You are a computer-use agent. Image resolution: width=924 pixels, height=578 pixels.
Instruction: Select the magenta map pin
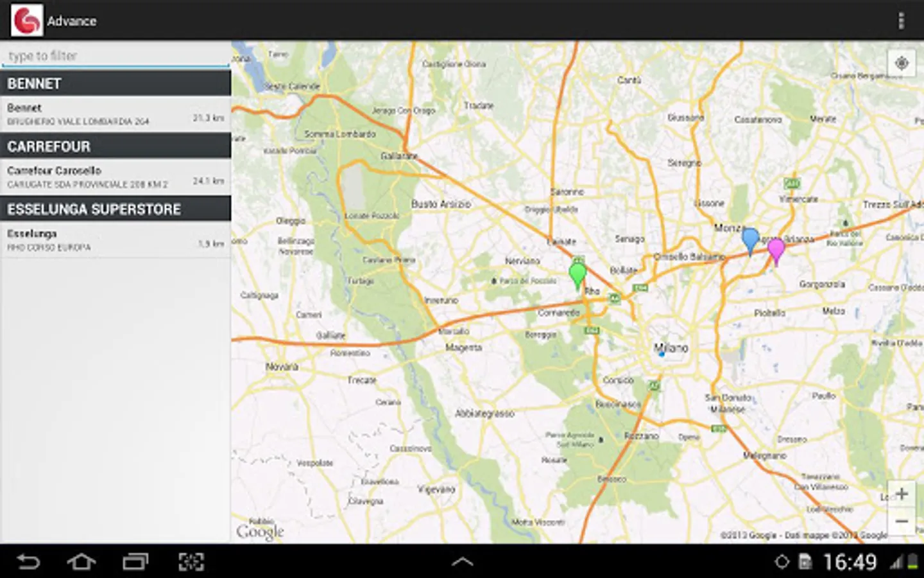[x=776, y=251]
